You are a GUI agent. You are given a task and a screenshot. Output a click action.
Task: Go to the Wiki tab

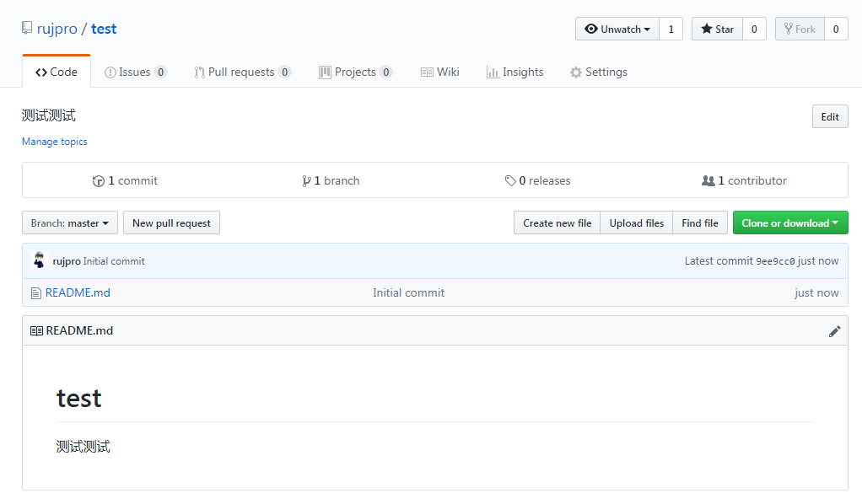coord(439,72)
